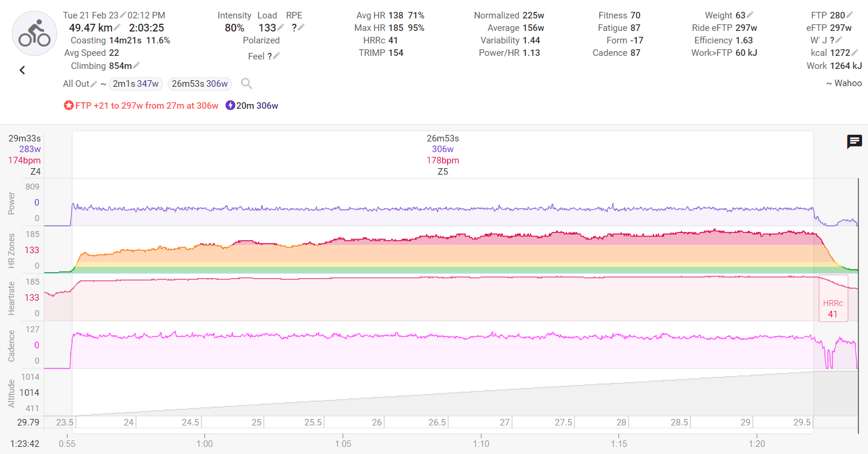Set the Feel value via pencil
The width and height of the screenshot is (868, 454).
pyautogui.click(x=276, y=56)
